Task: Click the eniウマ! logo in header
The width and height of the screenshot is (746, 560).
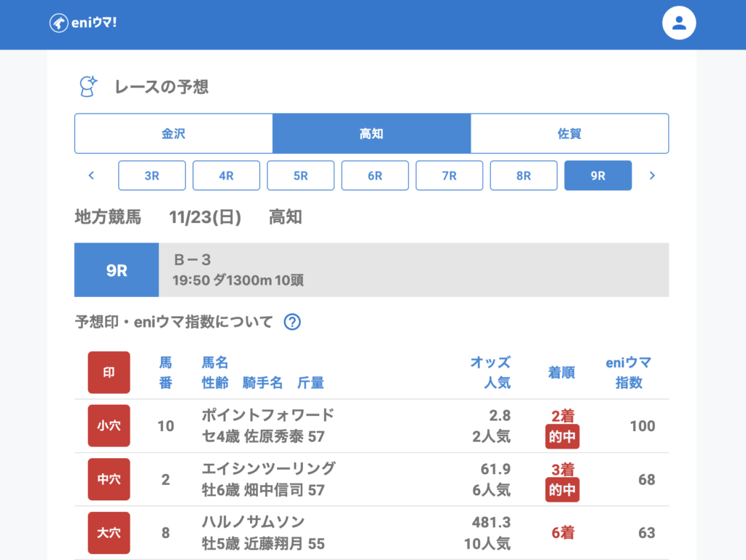Action: [83, 23]
